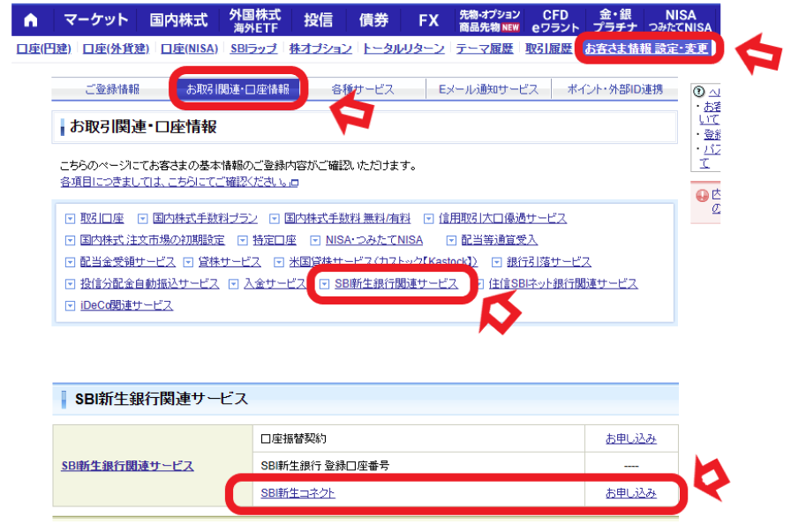The image size is (806, 532).
Task: Click arrow icon beside 国内株式 注文市場の初期設定
Action: 70,241
